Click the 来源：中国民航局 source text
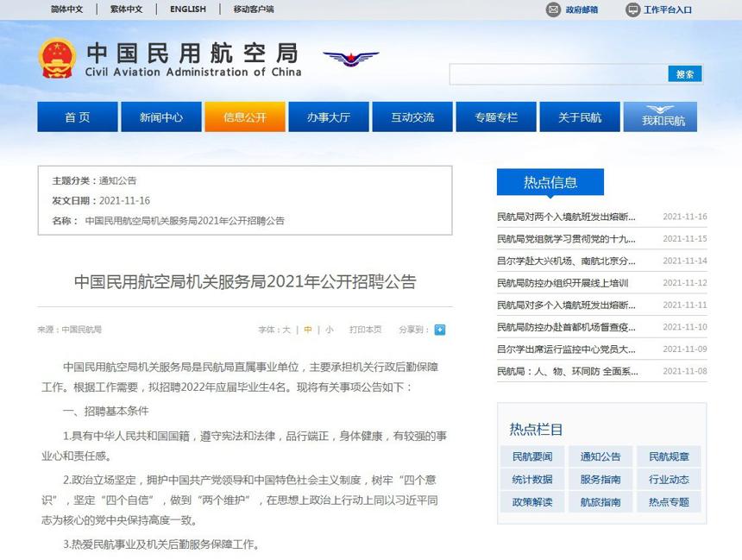The width and height of the screenshot is (742, 560). tap(70, 330)
